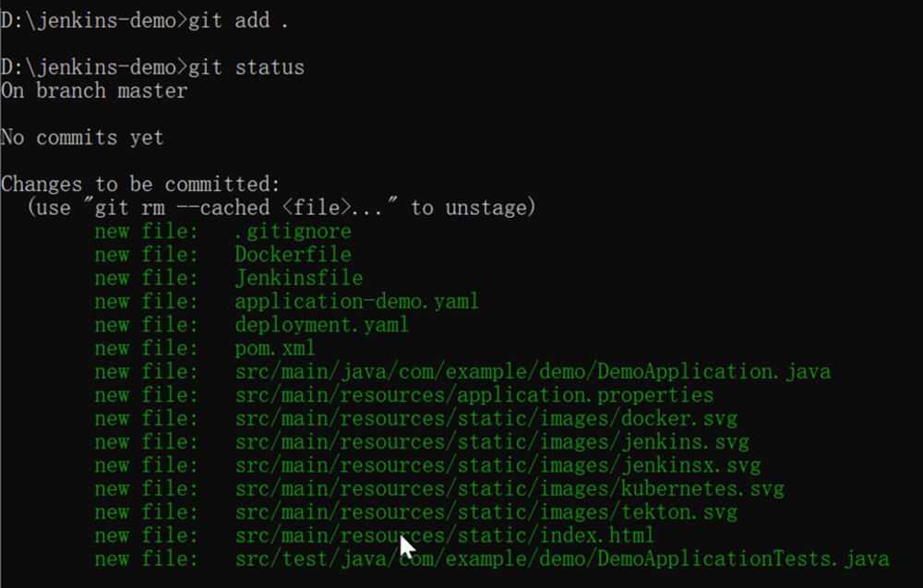Click the "On branch master" line
Screen dimensions: 923x588
[94, 90]
